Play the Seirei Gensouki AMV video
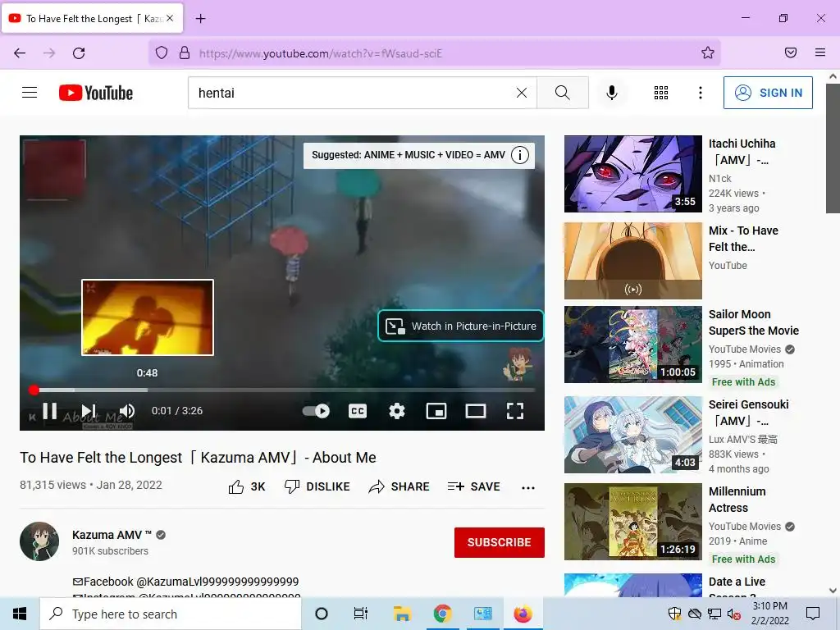Viewport: 840px width, 630px height. click(632, 435)
